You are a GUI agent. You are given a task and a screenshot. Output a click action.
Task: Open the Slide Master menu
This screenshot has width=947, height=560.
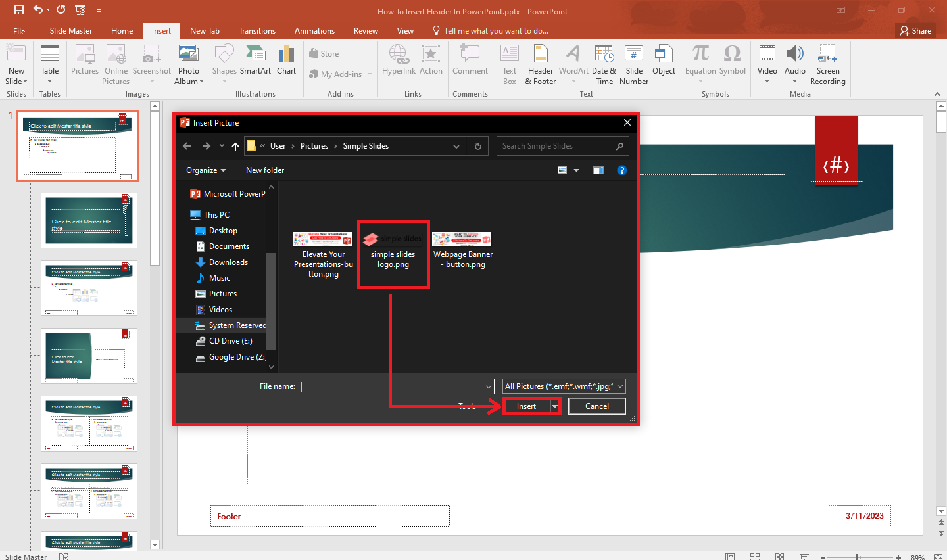[x=70, y=30]
